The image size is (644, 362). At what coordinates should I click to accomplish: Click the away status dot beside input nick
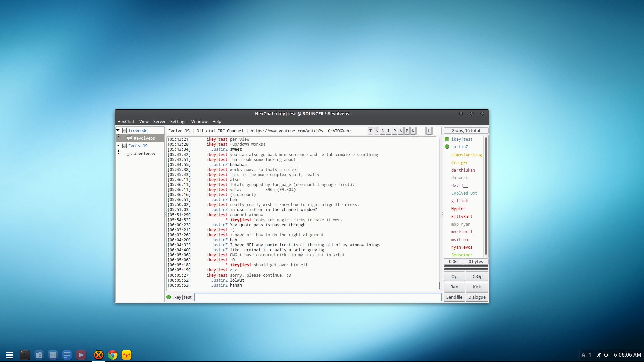click(169, 297)
